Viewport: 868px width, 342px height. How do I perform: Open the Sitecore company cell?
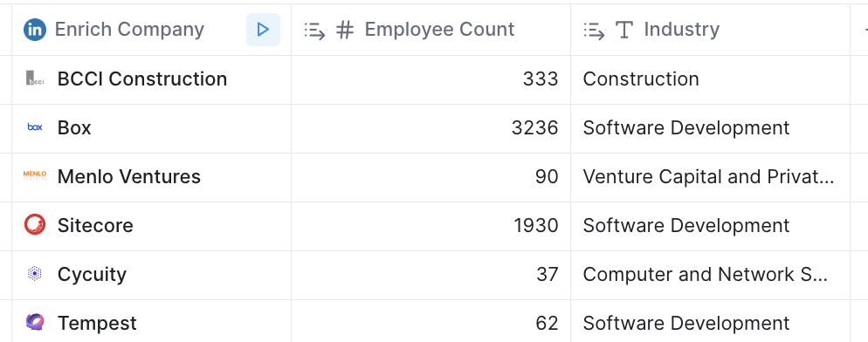coord(152,226)
